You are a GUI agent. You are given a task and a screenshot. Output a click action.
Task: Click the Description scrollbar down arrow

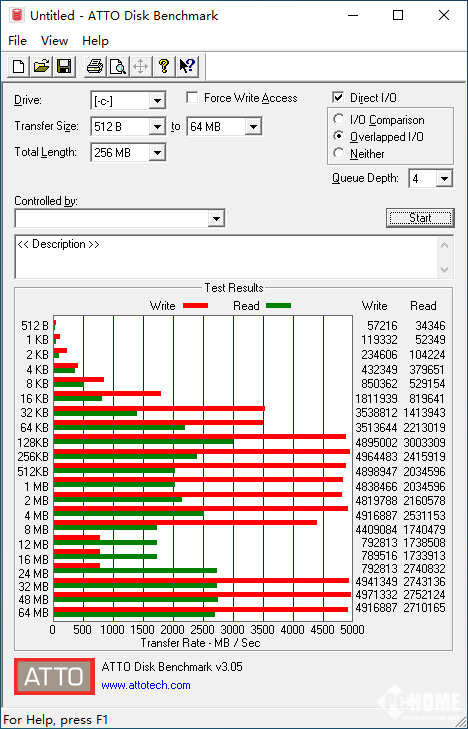coord(445,270)
